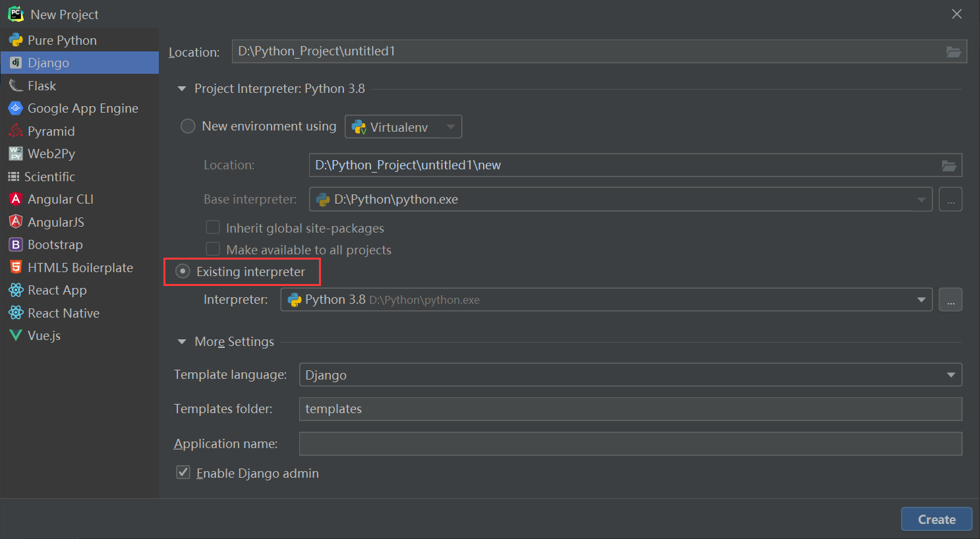Select Existing interpreter radio button
980x539 pixels.
tap(183, 271)
